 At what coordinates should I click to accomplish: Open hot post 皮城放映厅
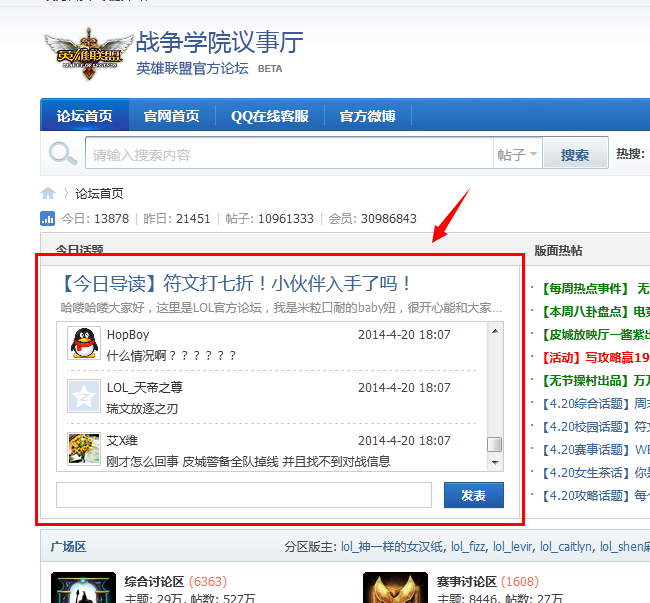coord(595,334)
